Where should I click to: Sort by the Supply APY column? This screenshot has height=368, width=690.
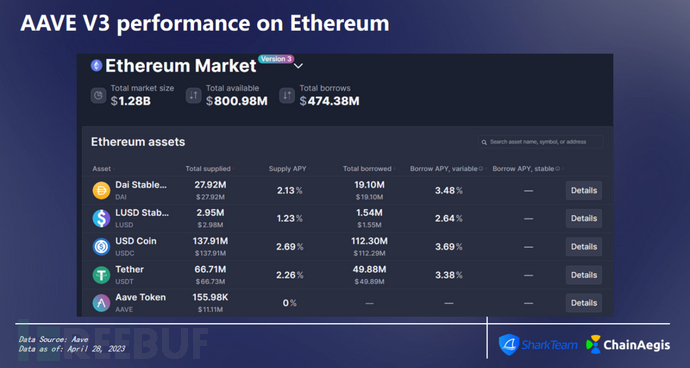pyautogui.click(x=290, y=169)
